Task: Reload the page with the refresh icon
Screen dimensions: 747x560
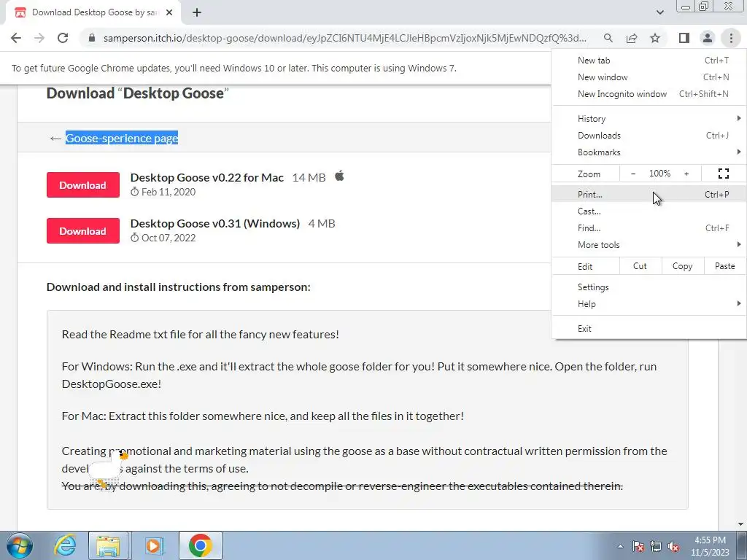Action: coord(63,38)
